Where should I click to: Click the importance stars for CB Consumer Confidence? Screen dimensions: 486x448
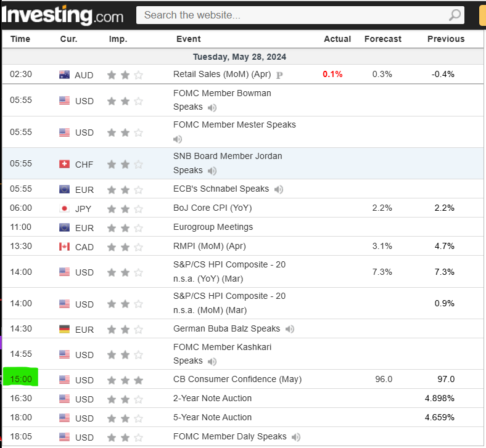[125, 380]
